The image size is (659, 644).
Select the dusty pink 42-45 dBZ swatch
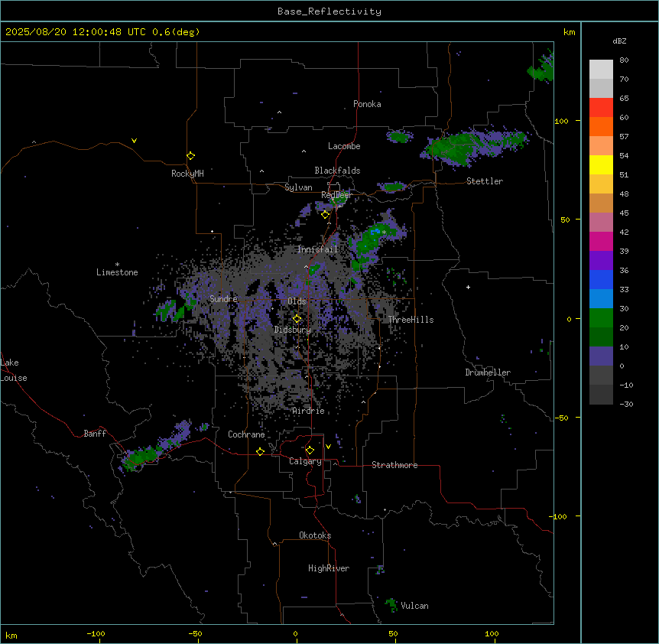(601, 223)
